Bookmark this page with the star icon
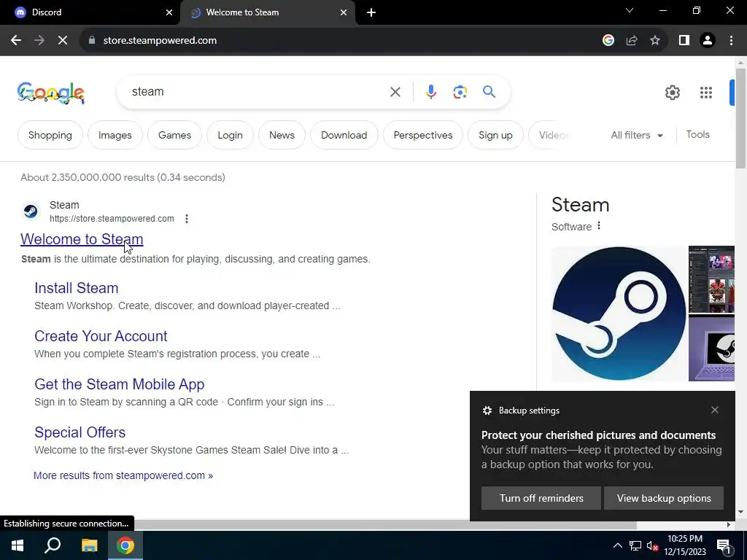The image size is (747, 560). pos(655,41)
